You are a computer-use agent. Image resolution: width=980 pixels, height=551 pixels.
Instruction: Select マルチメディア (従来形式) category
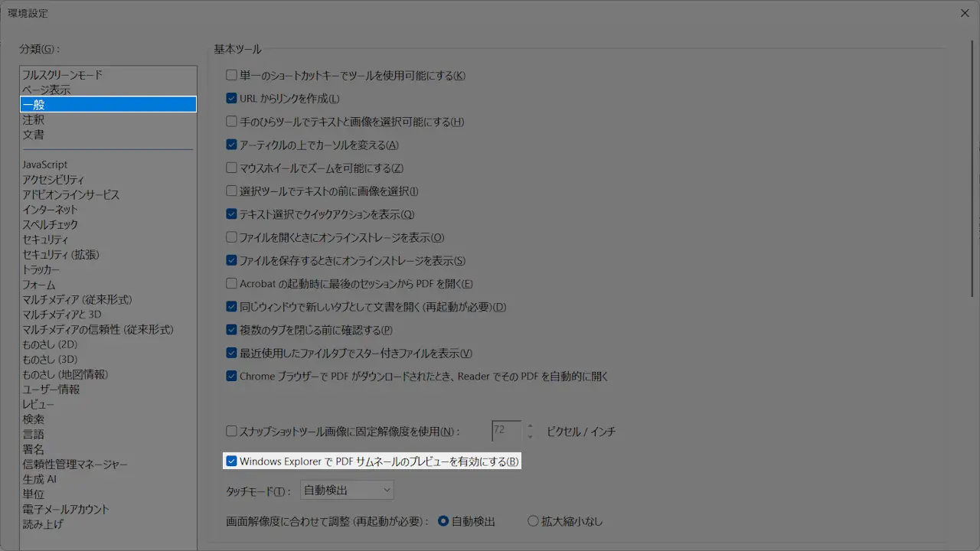click(108, 299)
